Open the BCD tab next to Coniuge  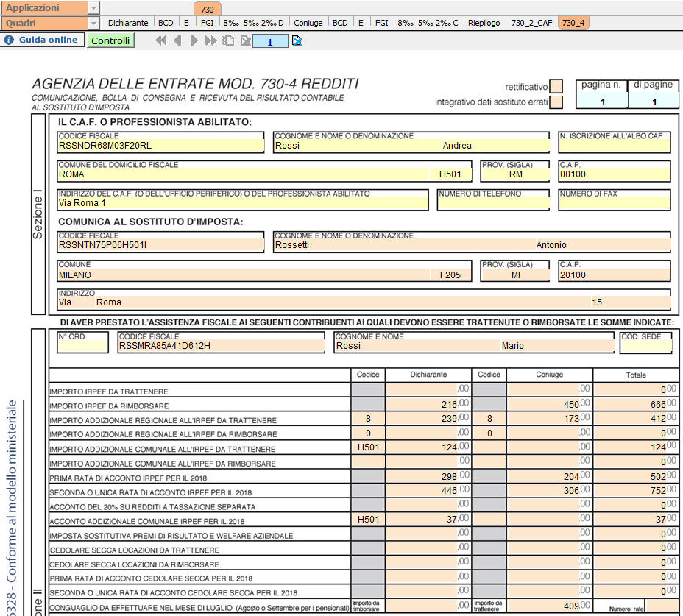point(340,23)
